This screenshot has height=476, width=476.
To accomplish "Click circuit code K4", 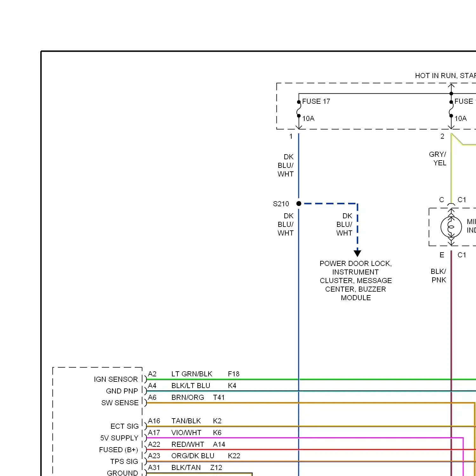I will pos(232,386).
